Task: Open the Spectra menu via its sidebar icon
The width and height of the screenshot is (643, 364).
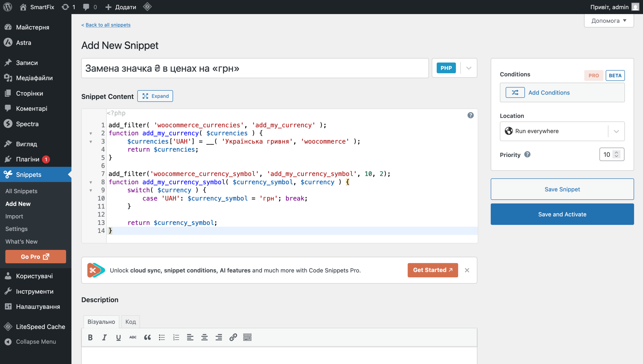Action: [8, 124]
